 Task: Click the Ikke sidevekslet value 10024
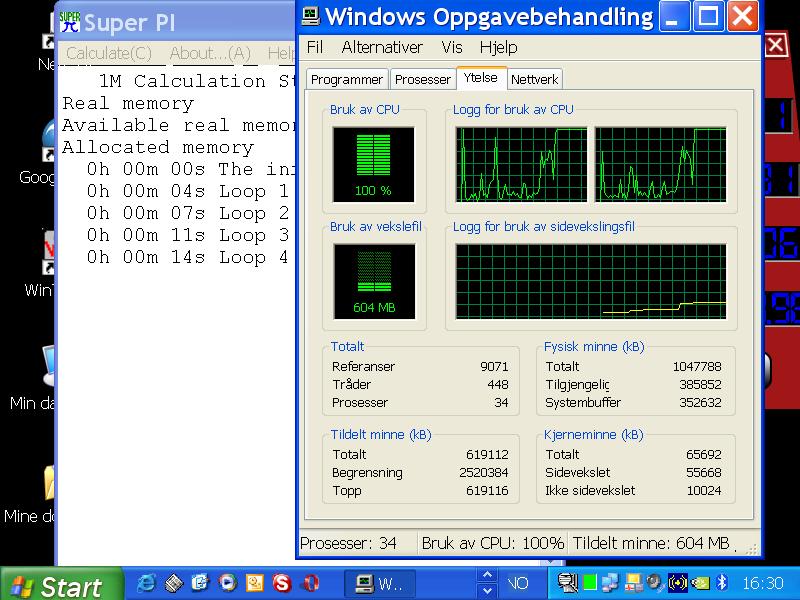(x=704, y=490)
